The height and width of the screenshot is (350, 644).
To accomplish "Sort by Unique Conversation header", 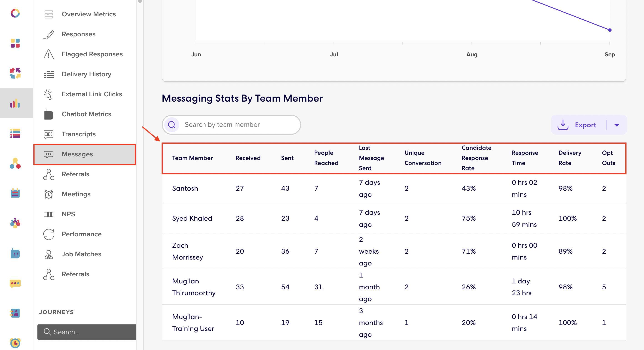I will (423, 158).
